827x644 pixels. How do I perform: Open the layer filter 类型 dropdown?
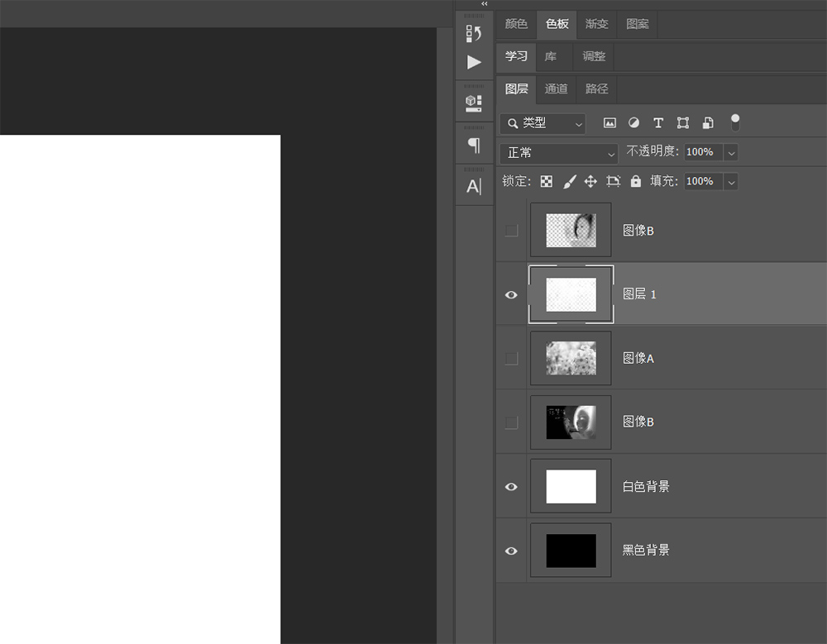[x=543, y=123]
